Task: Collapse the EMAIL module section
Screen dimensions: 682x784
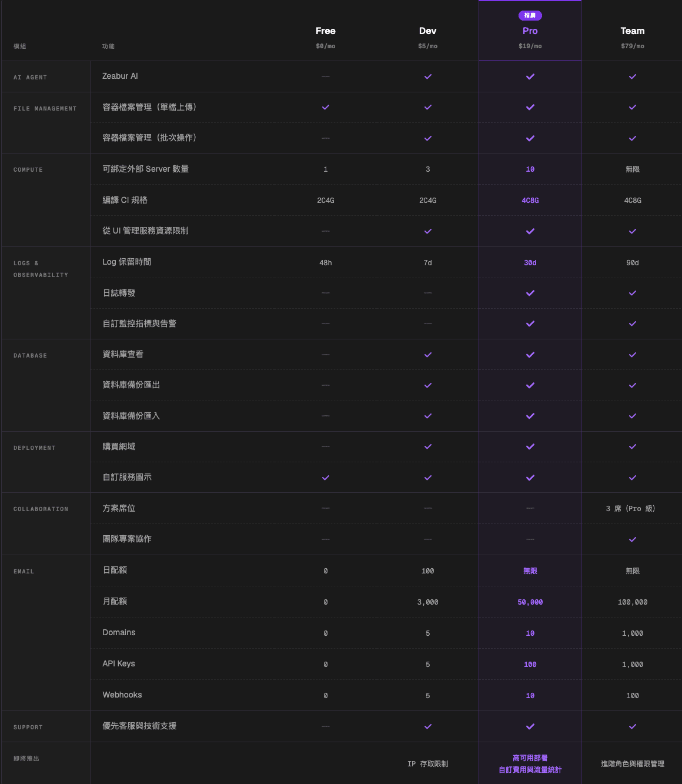Action: click(24, 571)
